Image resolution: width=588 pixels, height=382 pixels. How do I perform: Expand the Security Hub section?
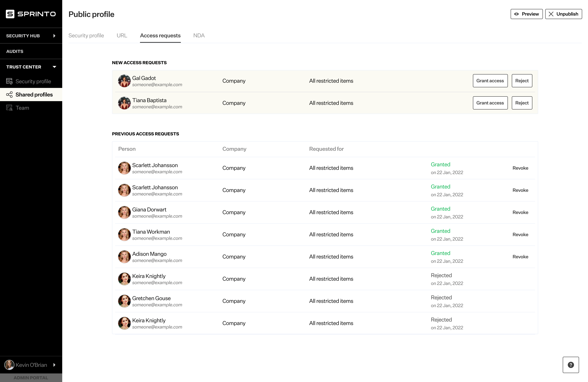(54, 36)
